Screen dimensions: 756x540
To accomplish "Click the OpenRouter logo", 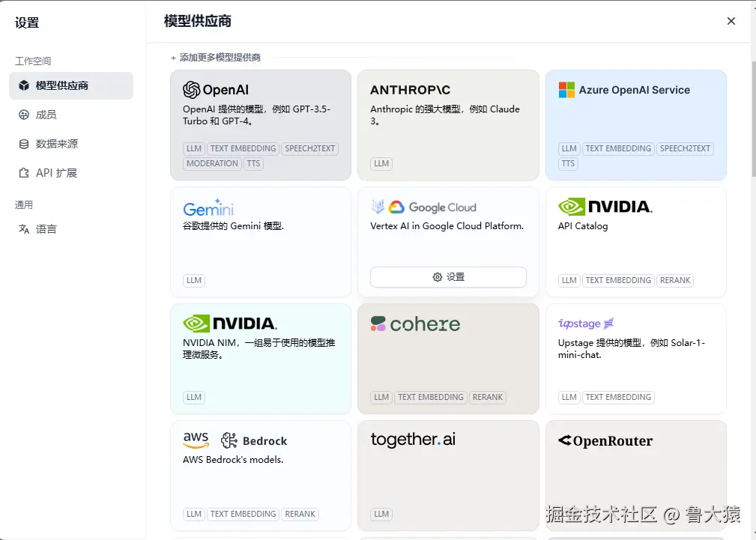I will 605,440.
